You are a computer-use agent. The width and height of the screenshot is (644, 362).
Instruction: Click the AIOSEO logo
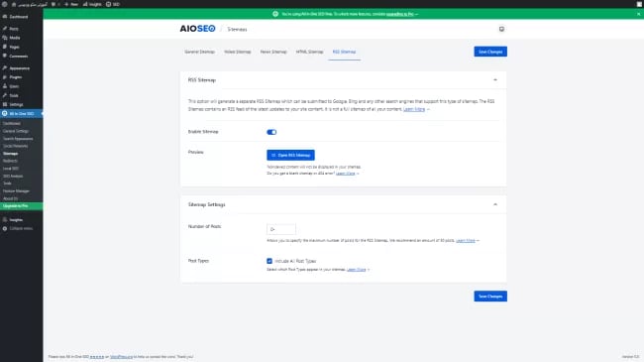[x=197, y=29]
